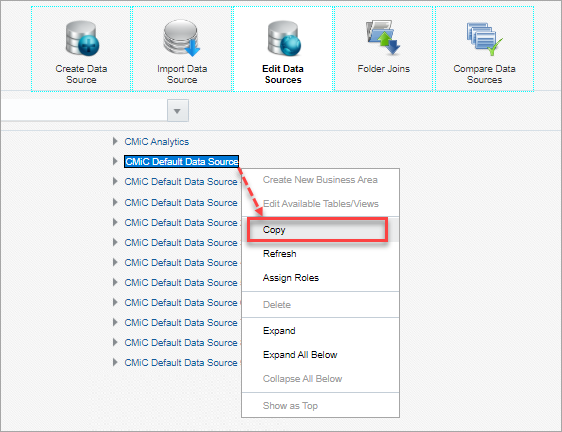Select Assign Roles in the context menu
The height and width of the screenshot is (432, 562).
(320, 278)
